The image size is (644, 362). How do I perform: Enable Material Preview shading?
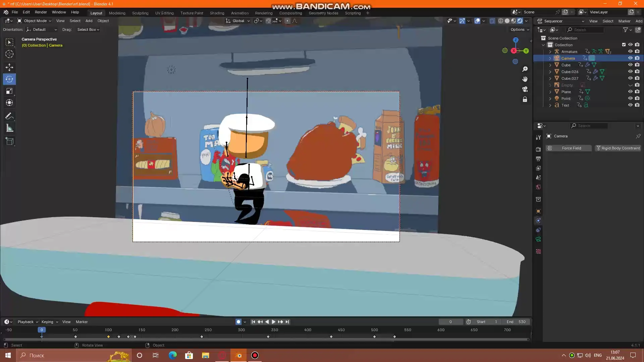click(x=514, y=20)
